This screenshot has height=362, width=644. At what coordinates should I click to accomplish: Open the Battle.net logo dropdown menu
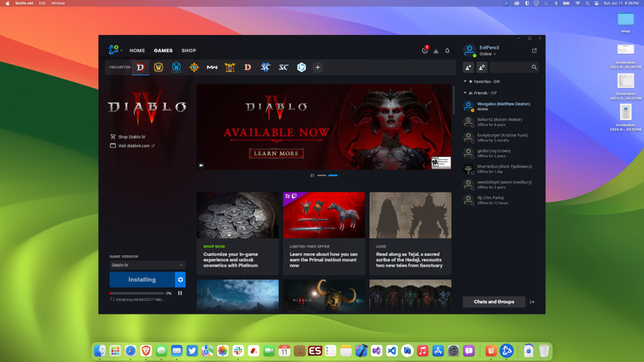coord(116,50)
